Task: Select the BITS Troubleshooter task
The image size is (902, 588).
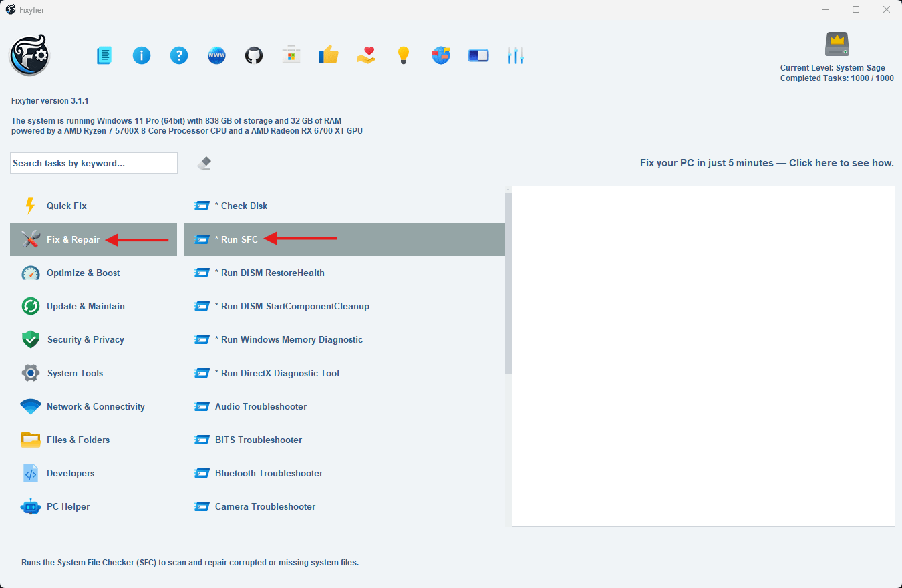Action: coord(344,440)
